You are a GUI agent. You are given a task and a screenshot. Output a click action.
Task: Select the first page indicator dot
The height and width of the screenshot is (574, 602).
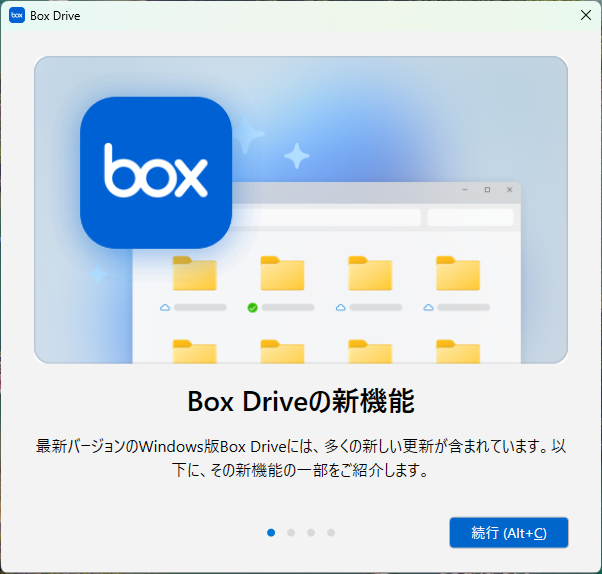coord(271,533)
